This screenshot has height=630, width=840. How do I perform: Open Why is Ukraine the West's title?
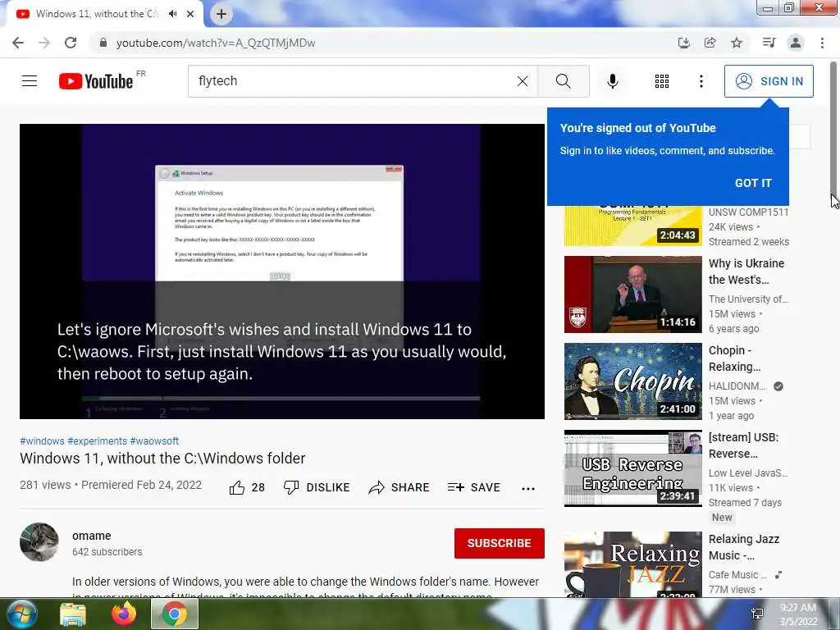click(x=746, y=272)
